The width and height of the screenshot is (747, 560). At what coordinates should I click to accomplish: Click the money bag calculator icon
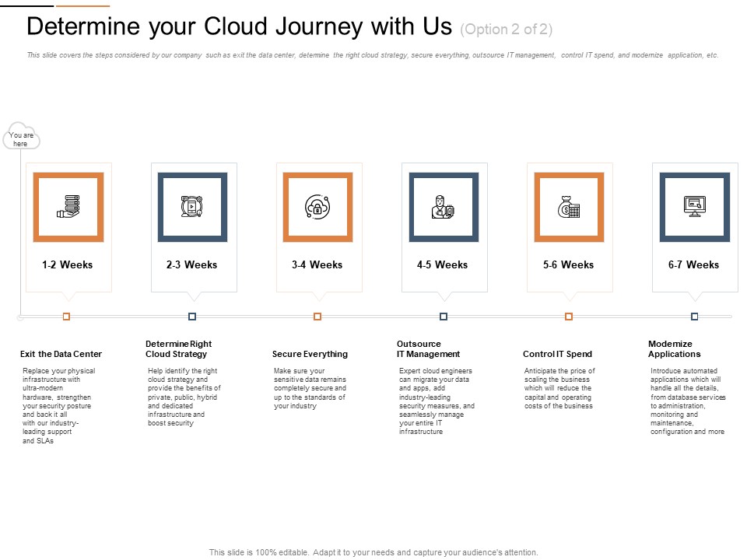568,207
